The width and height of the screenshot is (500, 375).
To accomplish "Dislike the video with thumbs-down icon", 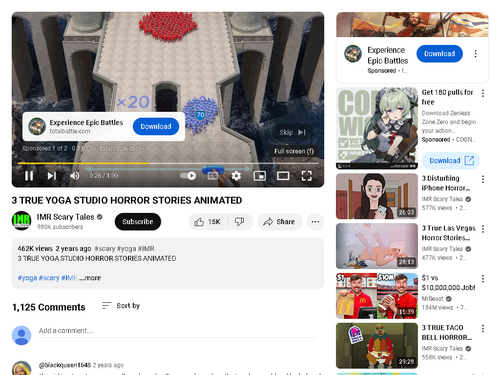I will pyautogui.click(x=240, y=222).
